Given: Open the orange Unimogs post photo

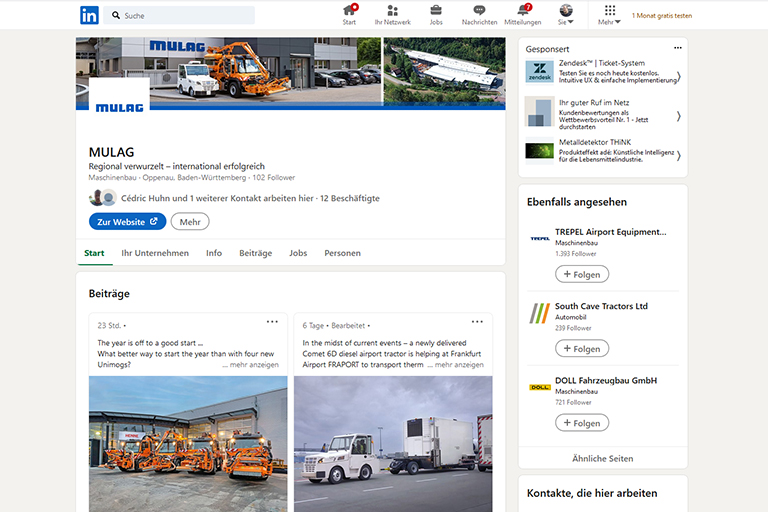Looking at the screenshot, I should click(188, 444).
